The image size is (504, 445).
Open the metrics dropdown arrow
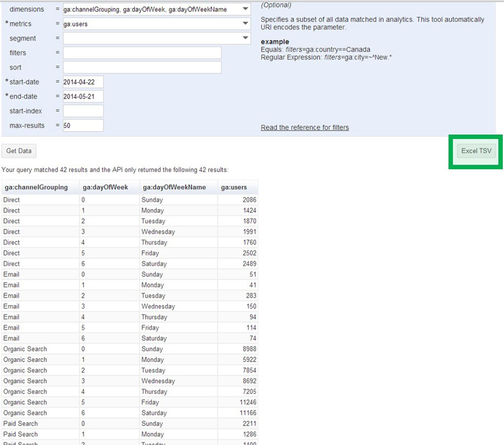[x=245, y=24]
